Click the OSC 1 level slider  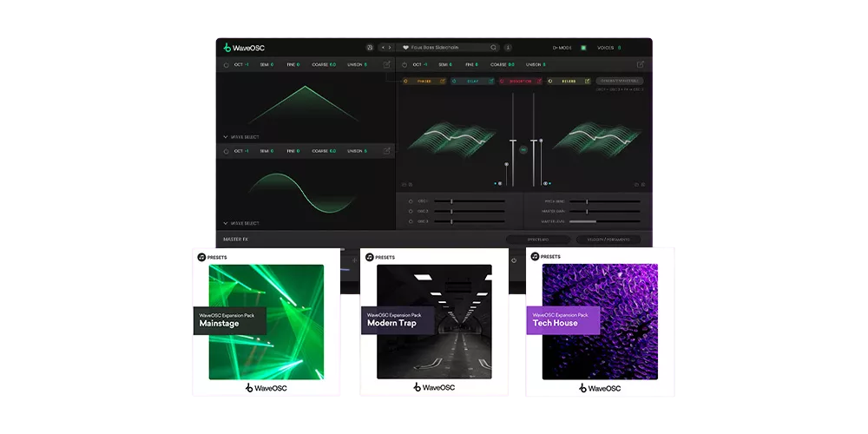(x=470, y=201)
